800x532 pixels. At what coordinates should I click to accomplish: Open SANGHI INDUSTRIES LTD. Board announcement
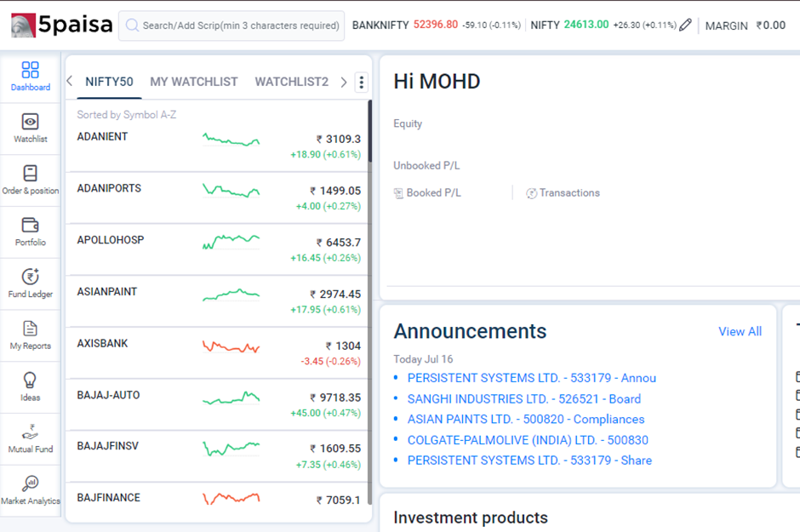tap(524, 399)
